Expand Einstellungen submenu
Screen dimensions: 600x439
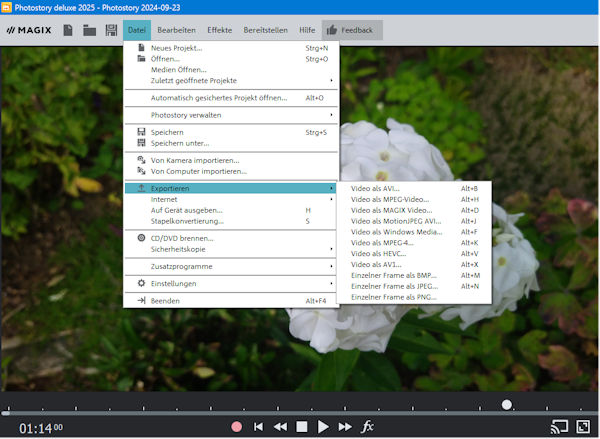point(231,284)
